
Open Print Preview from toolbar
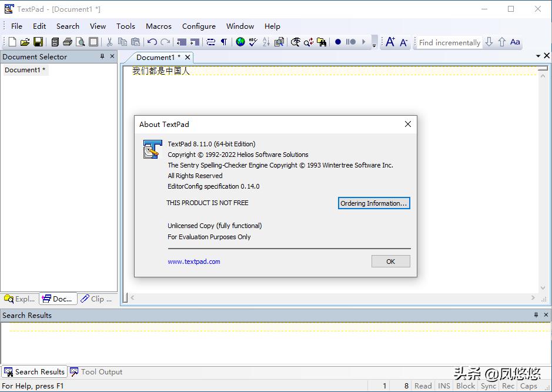point(81,42)
